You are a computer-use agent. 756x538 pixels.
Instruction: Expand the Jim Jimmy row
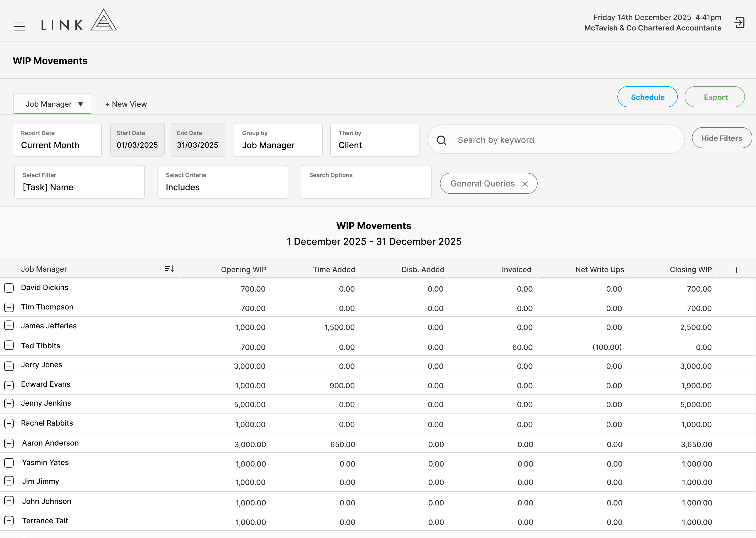click(x=9, y=481)
